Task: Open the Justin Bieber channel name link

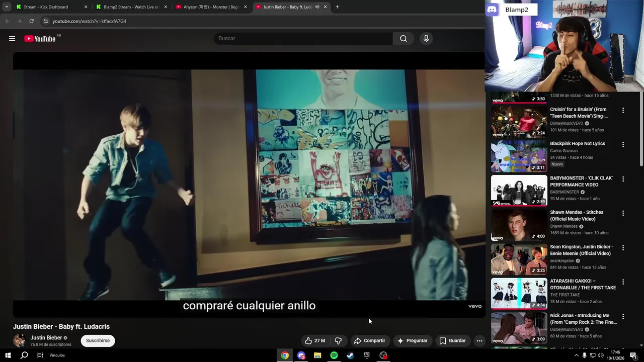Action: tap(46, 338)
